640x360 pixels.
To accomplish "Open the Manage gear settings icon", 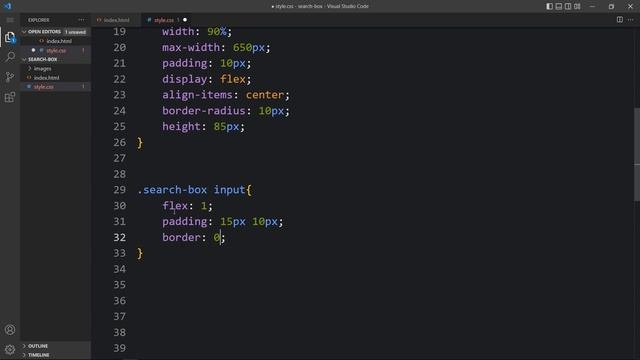I will click(x=10, y=349).
